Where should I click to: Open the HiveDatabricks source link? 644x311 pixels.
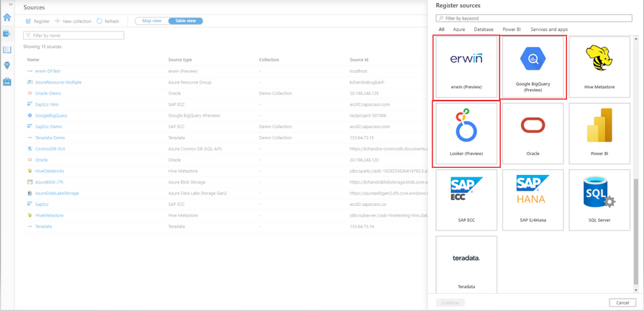(50, 171)
